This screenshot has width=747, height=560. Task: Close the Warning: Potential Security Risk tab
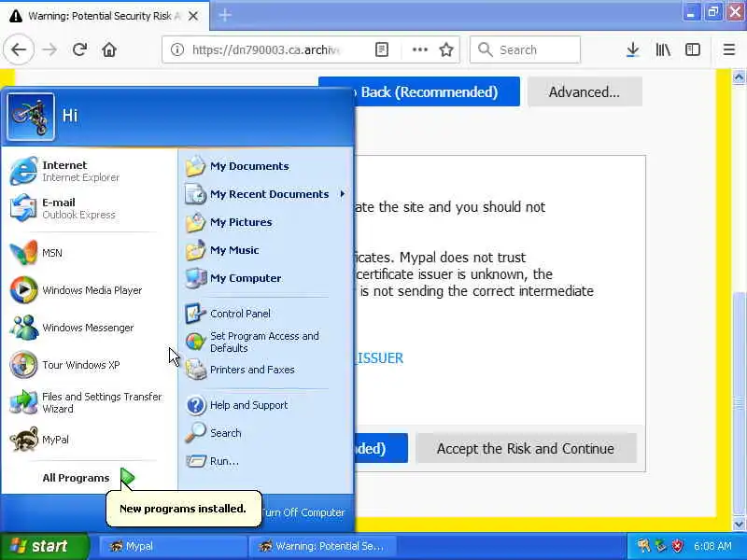coord(193,16)
